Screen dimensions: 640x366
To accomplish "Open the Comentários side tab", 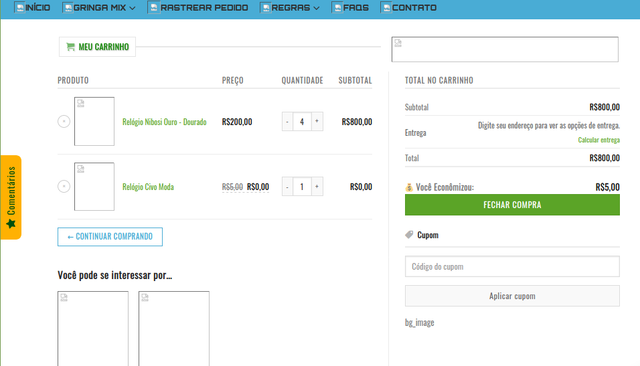I will 11,197.
